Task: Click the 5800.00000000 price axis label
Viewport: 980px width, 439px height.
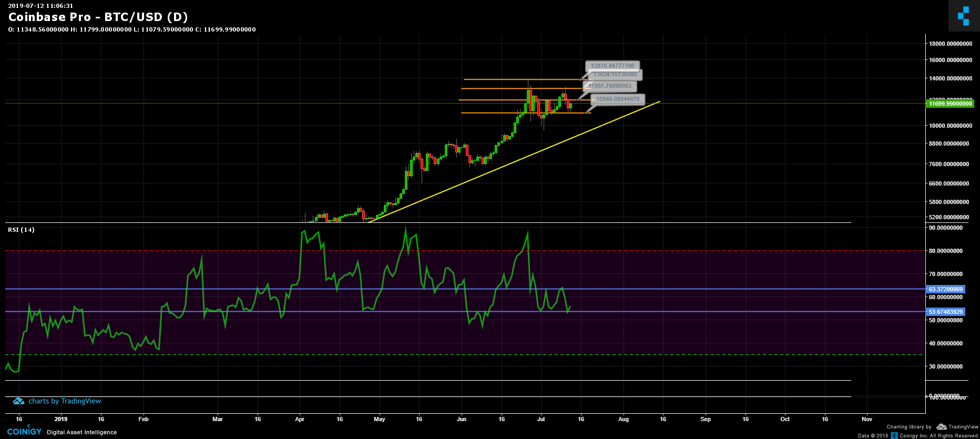Action: 949,202
